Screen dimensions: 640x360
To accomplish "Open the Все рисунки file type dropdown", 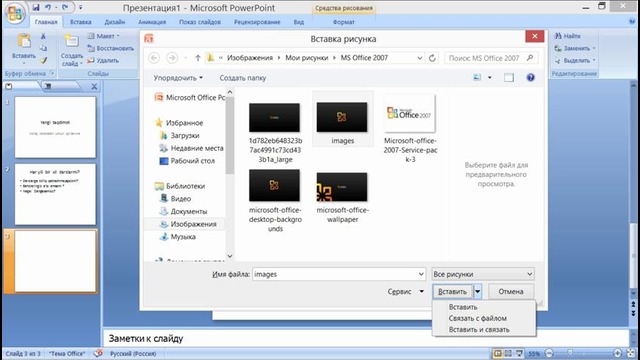I will click(x=483, y=274).
